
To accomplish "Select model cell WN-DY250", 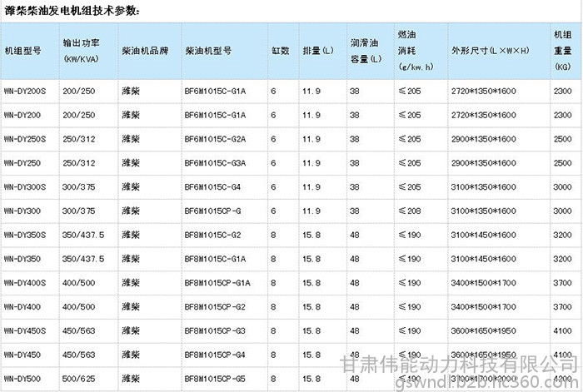I will click(x=22, y=163).
